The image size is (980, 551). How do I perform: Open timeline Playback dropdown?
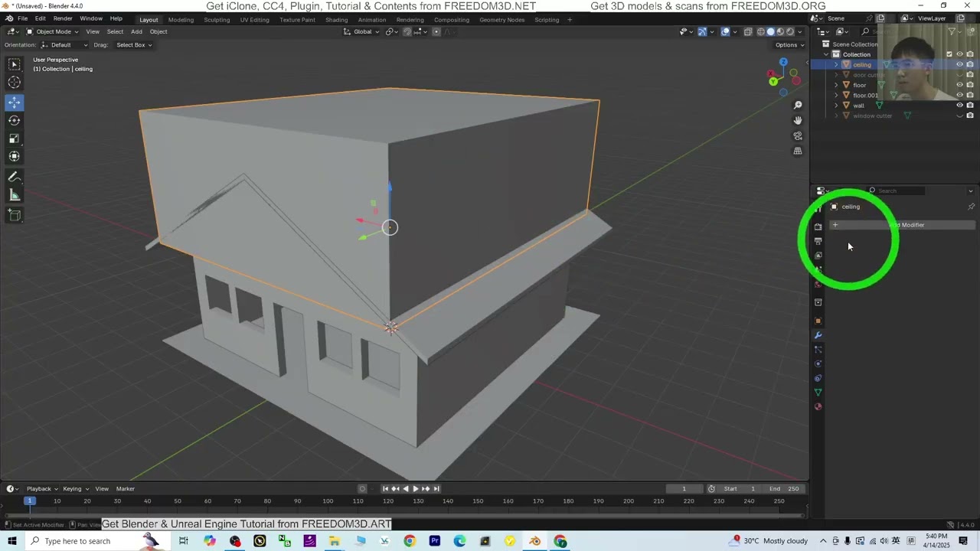pyautogui.click(x=42, y=489)
